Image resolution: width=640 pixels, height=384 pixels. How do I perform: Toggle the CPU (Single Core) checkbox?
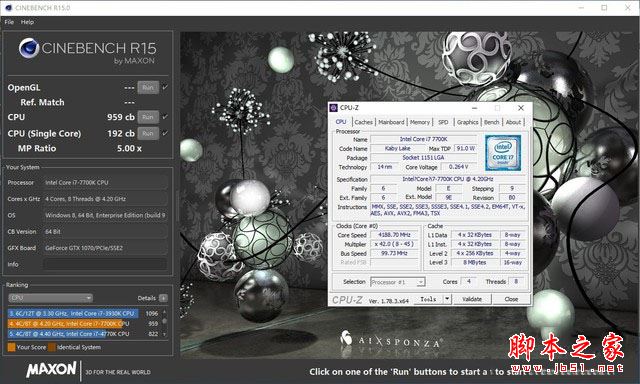click(x=165, y=133)
